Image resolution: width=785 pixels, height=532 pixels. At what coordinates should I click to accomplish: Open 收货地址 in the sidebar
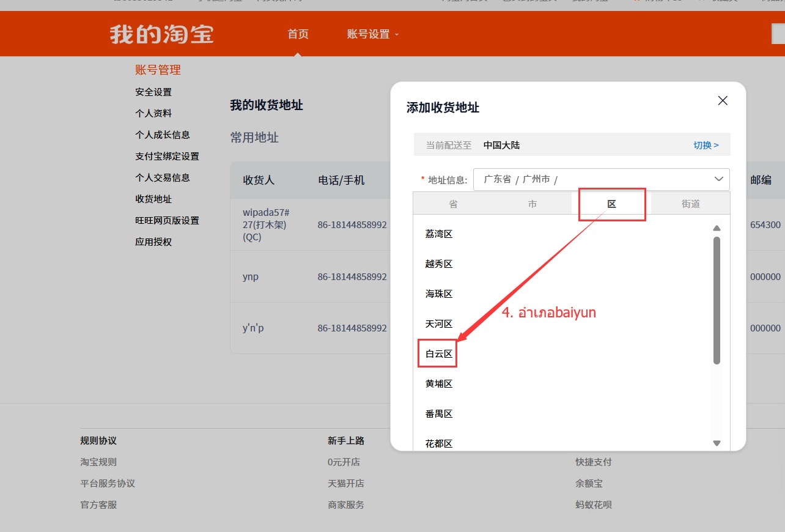pos(153,199)
